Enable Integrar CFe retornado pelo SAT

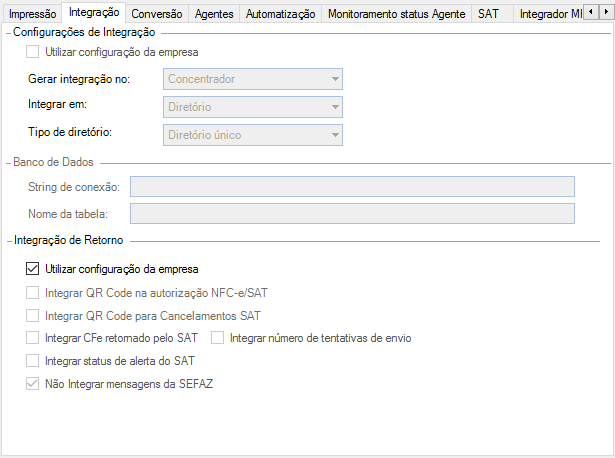(34, 338)
